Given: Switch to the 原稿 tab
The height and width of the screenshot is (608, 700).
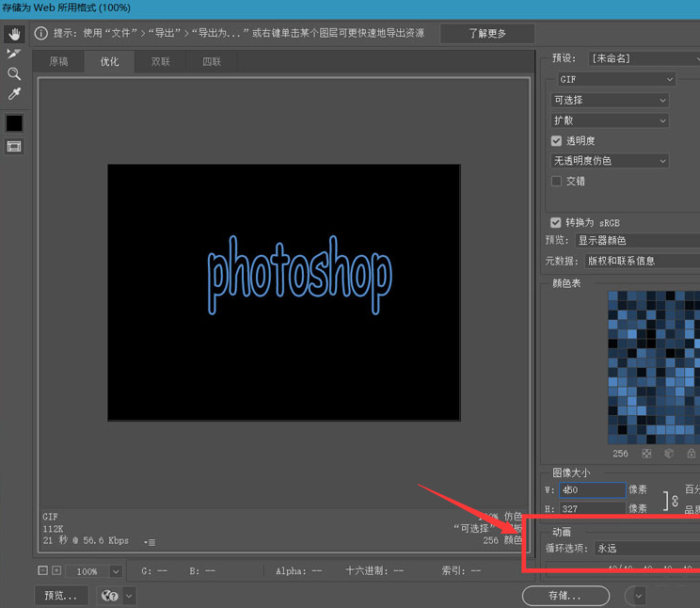Looking at the screenshot, I should pos(58,62).
